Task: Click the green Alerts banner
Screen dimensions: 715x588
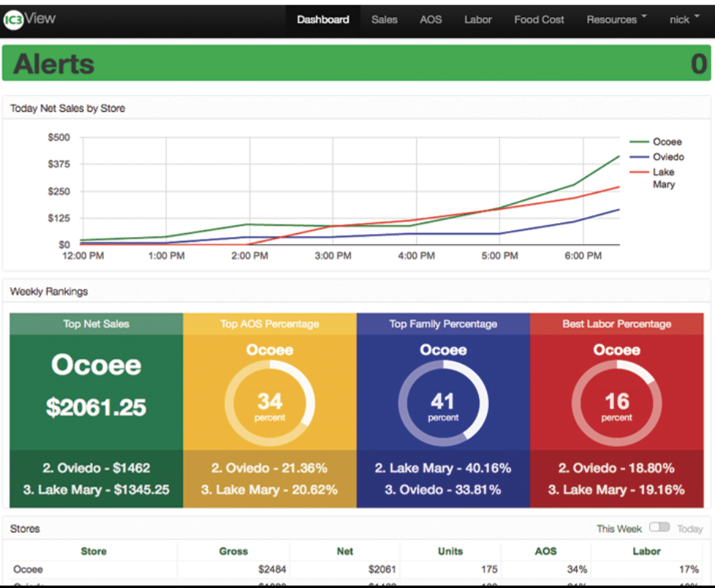Action: click(357, 64)
